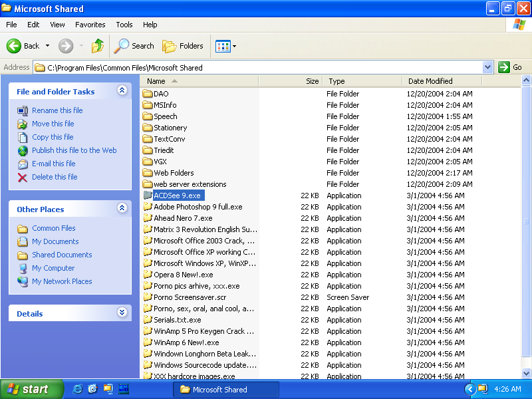The height and width of the screenshot is (399, 532).
Task: Click the Ahead Nero 7.exe icon
Action: (x=148, y=218)
